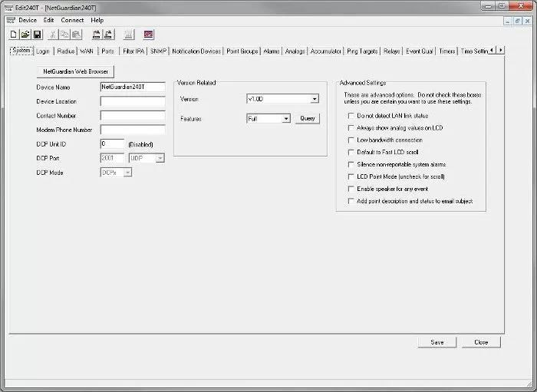Click the Save button
Screen dimensions: 537x392
click(437, 342)
